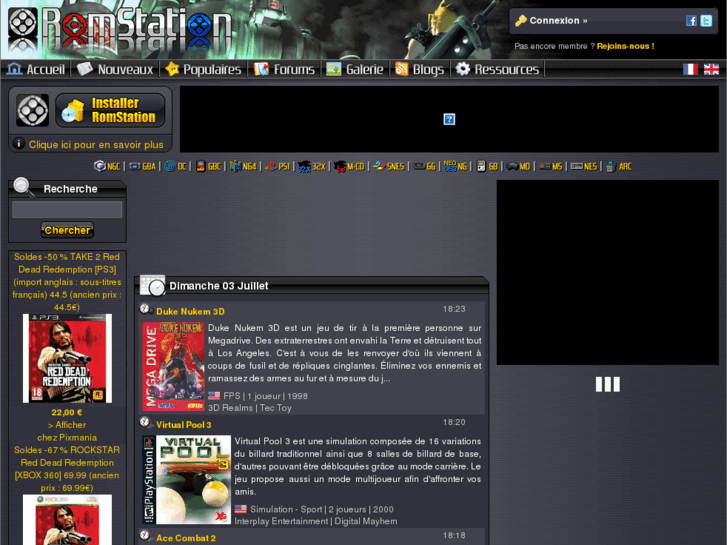727x545 pixels.
Task: Click the 18:20 timestamp
Action: pyautogui.click(x=454, y=422)
